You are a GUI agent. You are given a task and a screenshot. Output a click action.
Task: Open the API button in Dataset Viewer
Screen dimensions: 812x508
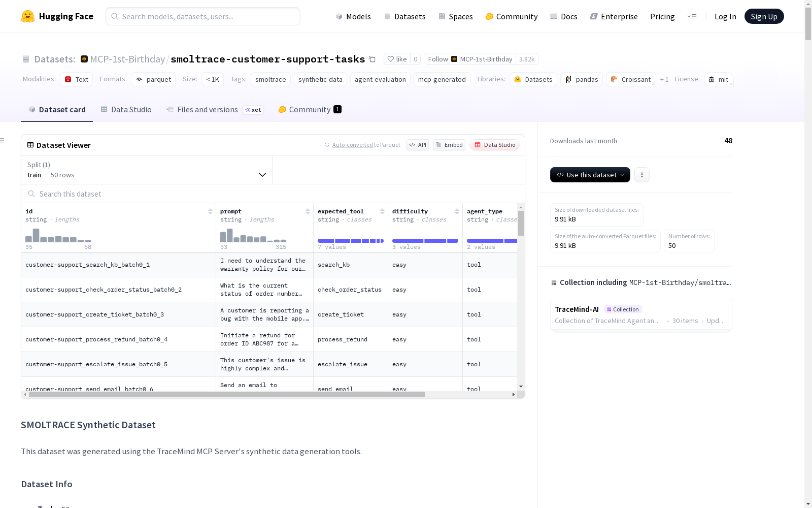(418, 145)
